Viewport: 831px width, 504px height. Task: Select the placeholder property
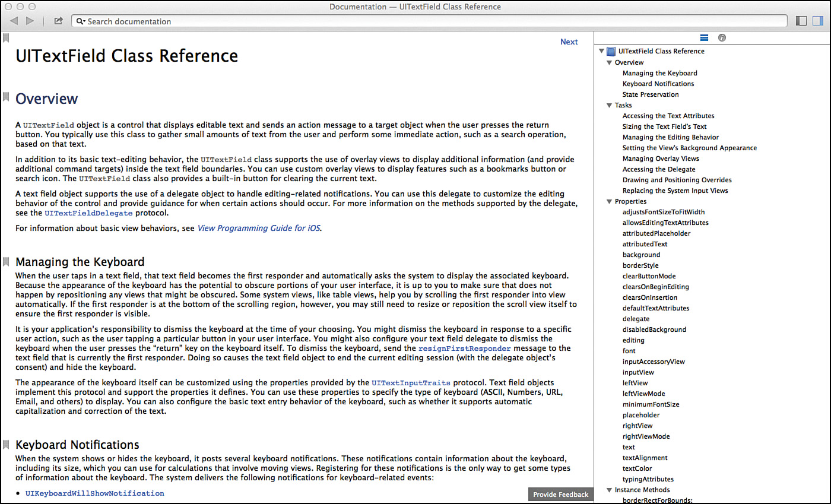point(641,415)
